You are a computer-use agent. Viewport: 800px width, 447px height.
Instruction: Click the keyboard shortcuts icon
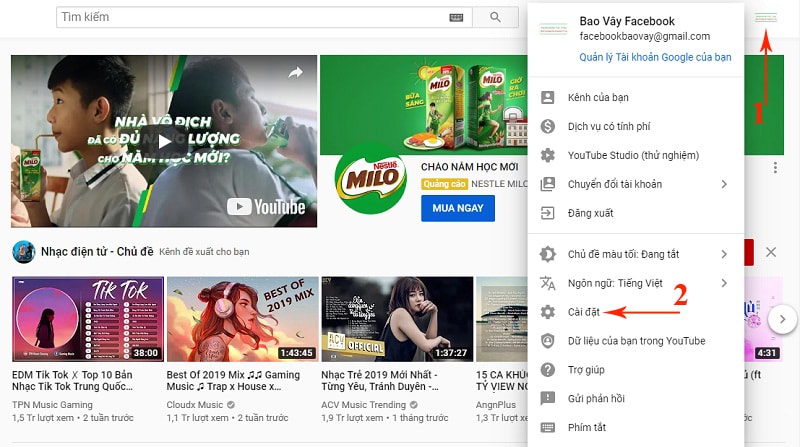[x=547, y=427]
